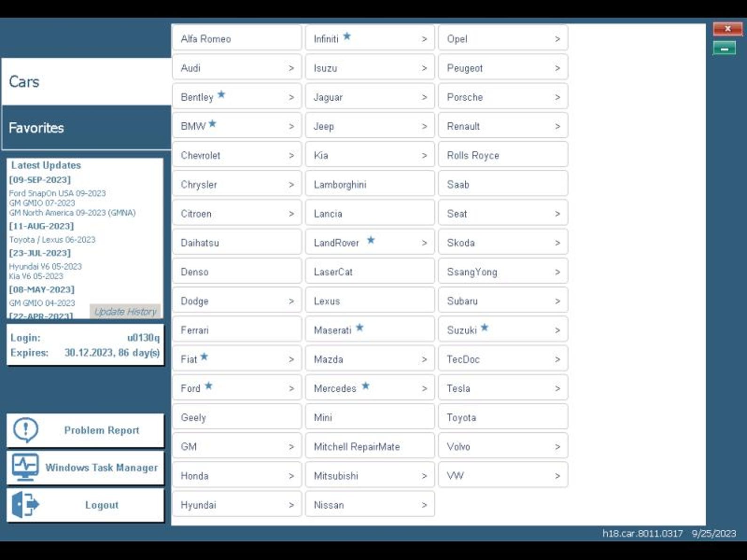
Task: Click the version text h18.car.8011.0317
Action: coord(643,533)
